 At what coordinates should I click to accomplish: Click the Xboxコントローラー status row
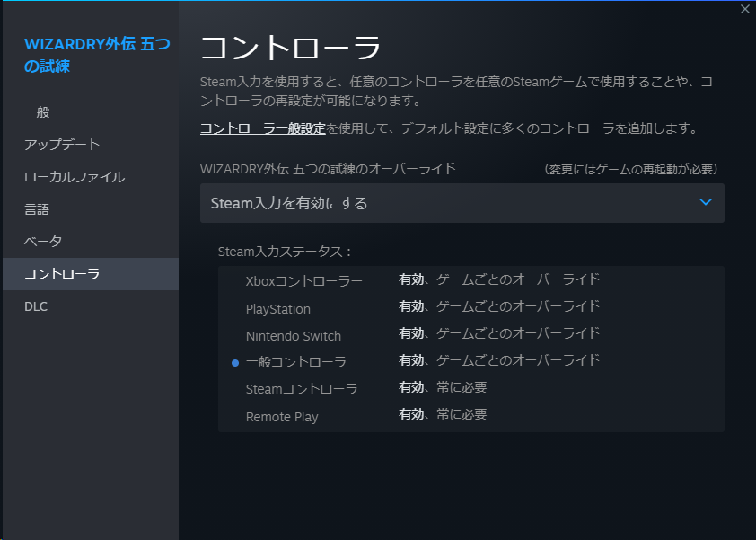[x=471, y=280]
